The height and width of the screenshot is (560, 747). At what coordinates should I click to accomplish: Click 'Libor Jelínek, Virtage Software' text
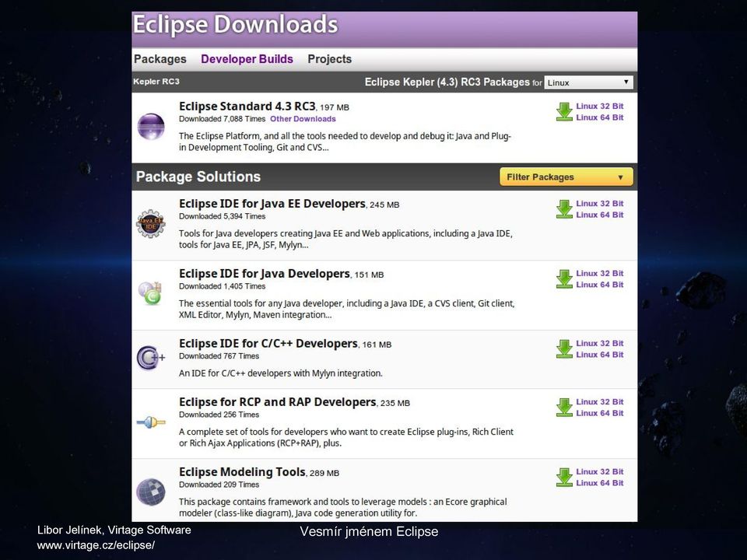114,530
